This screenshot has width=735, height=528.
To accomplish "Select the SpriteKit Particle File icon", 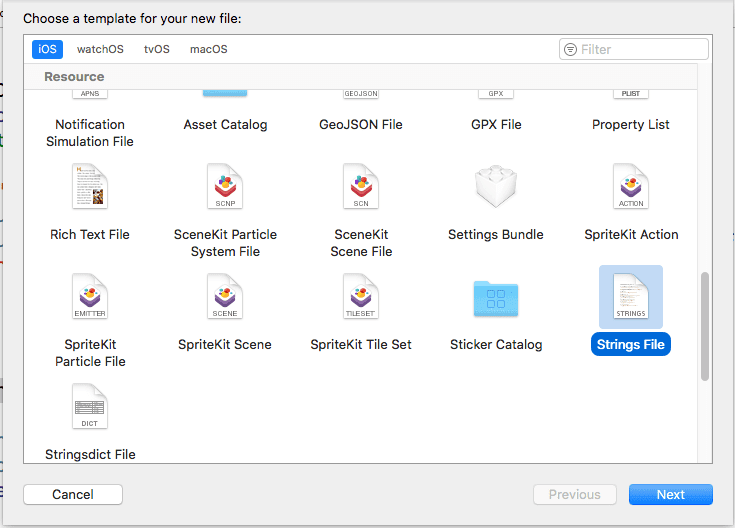I will coord(90,297).
